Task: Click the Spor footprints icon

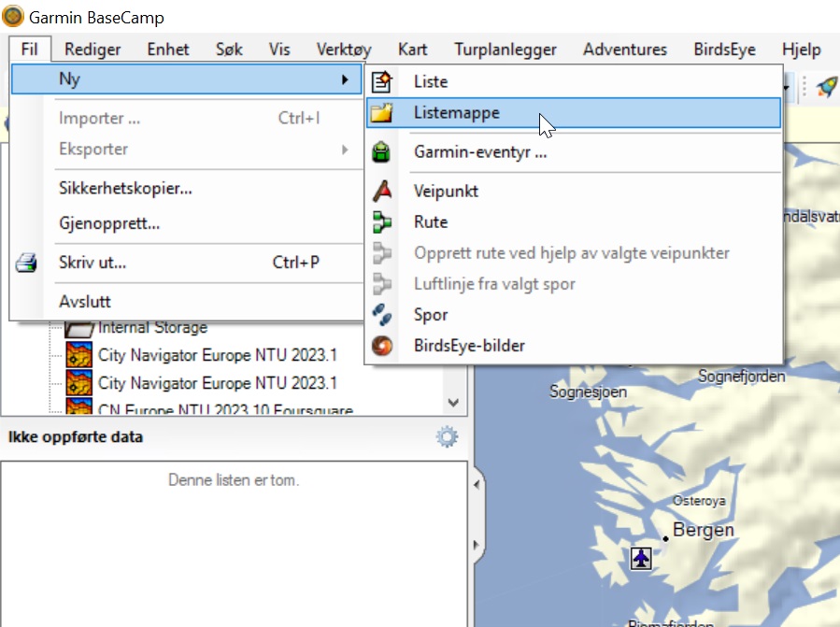Action: [x=381, y=315]
